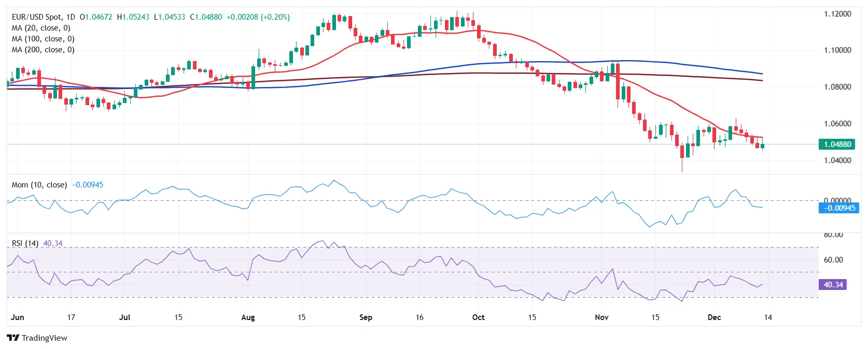Click the close price value C1.04880
This screenshot has height=349, width=868.
(206, 17)
